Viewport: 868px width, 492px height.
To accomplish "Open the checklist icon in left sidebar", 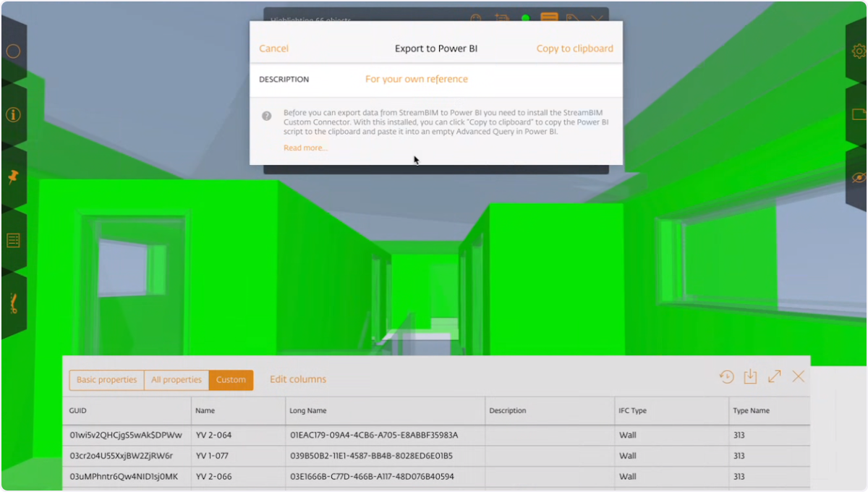I will point(13,240).
